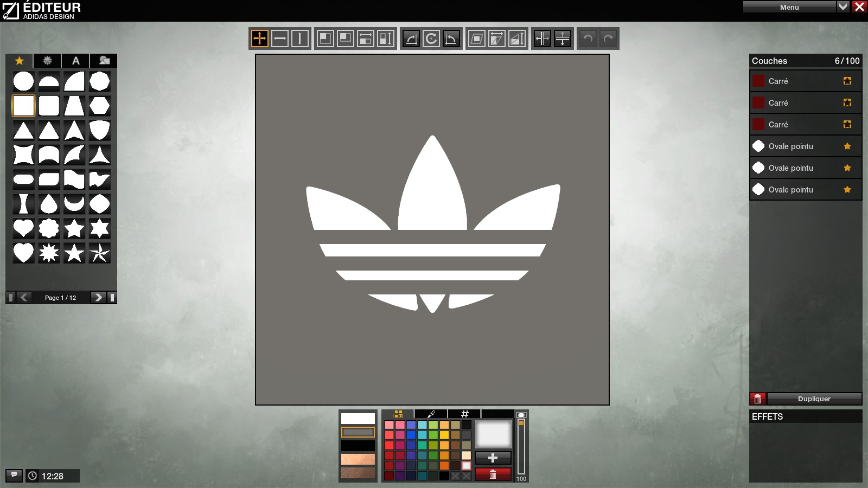
Task: Pick the shield shape
Action: 100,130
